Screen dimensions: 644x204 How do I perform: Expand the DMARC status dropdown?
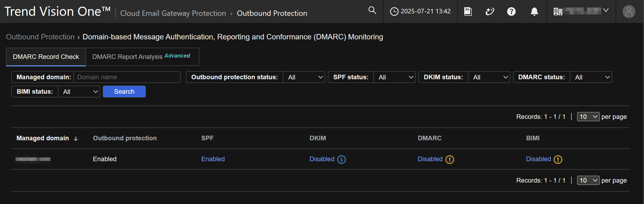pos(591,77)
